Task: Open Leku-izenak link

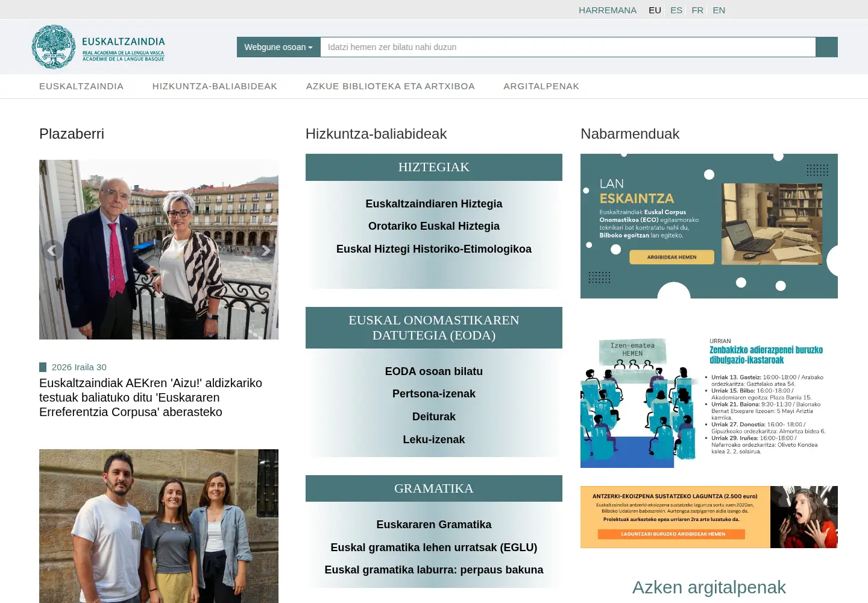Action: pyautogui.click(x=434, y=440)
